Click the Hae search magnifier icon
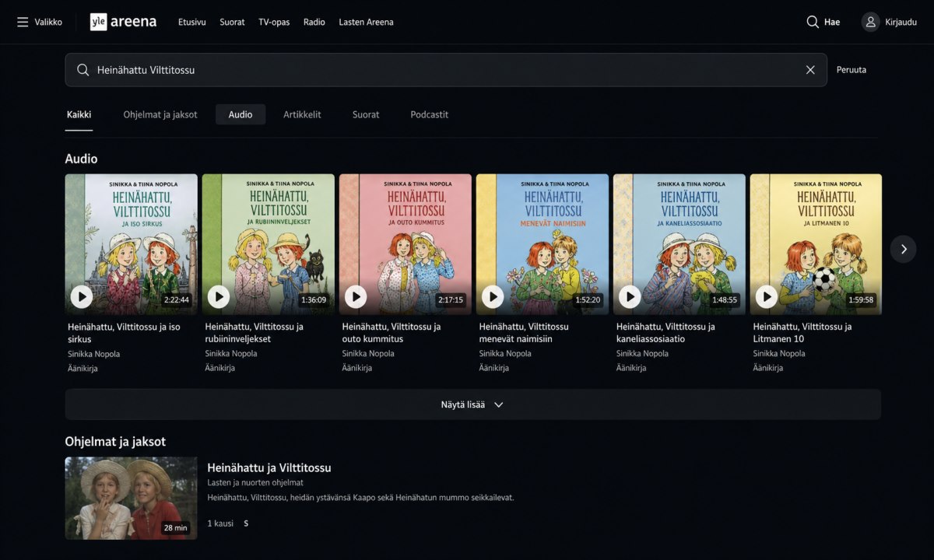 coord(813,22)
